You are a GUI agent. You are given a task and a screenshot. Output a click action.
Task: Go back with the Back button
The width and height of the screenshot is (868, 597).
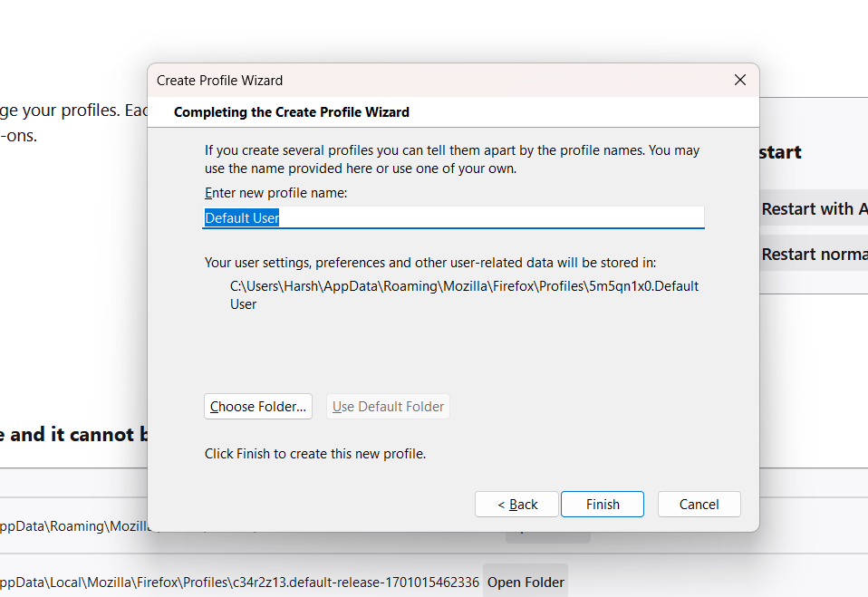517,505
